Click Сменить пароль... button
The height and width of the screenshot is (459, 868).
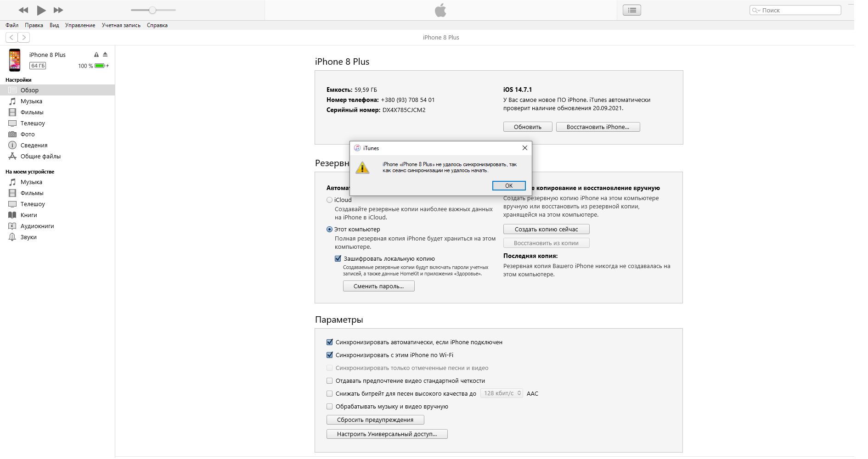[x=379, y=286]
